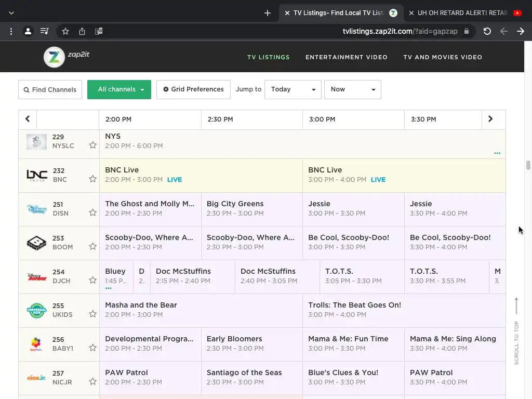Open Be Cool, Scooby-Doo! 3:30 PM listing
Viewport: 532px width, 399px height.
click(x=455, y=243)
